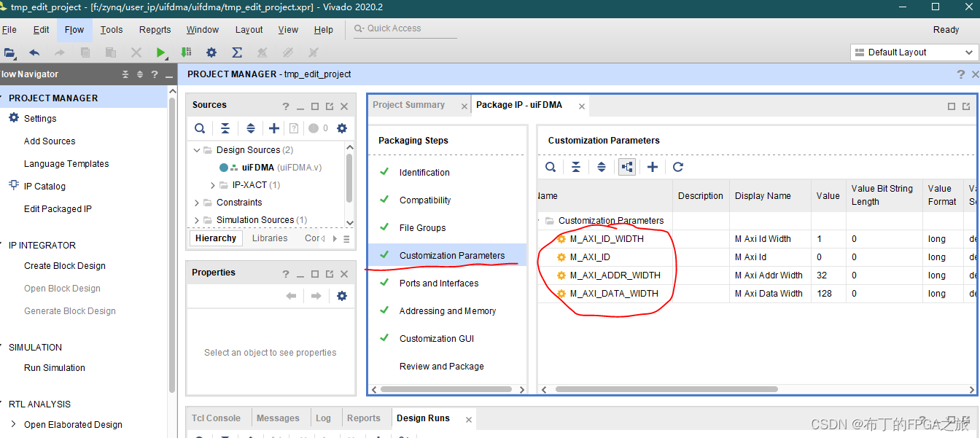Image resolution: width=980 pixels, height=438 pixels.
Task: Expand the Simulation Sources folder
Action: 197,220
